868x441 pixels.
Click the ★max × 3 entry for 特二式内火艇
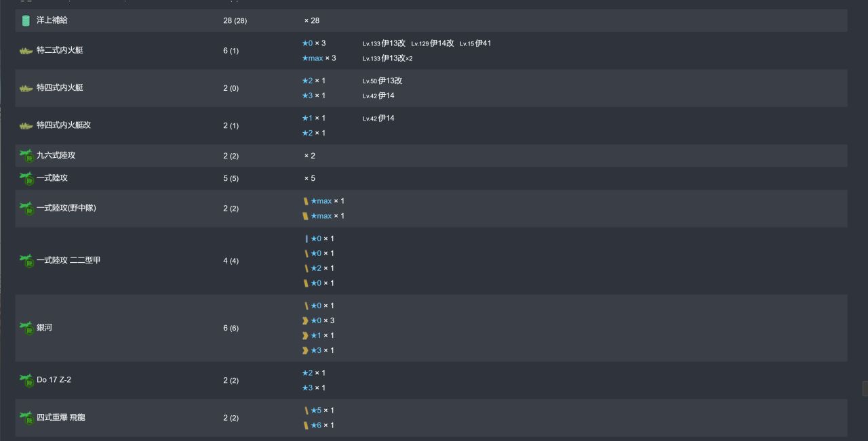pos(319,58)
